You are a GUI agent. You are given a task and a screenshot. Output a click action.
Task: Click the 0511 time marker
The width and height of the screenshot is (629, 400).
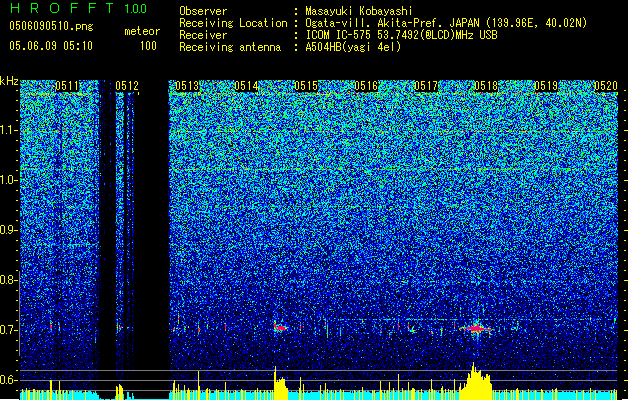(67, 86)
